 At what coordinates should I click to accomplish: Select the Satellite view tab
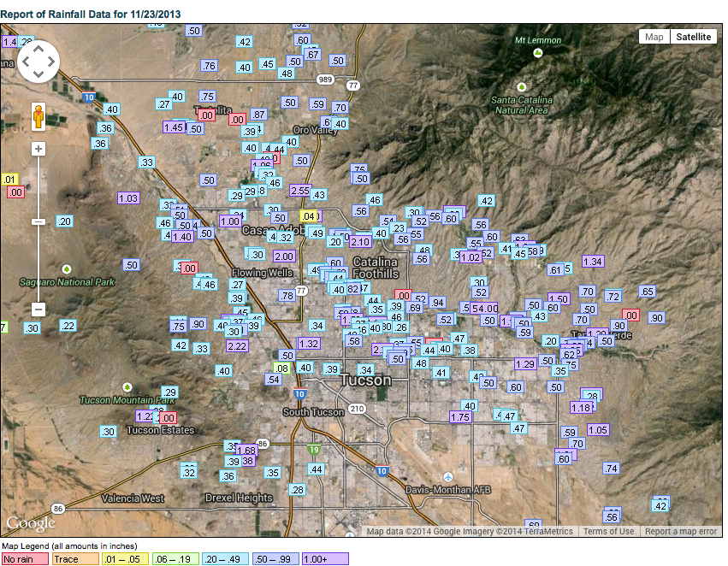coord(692,37)
